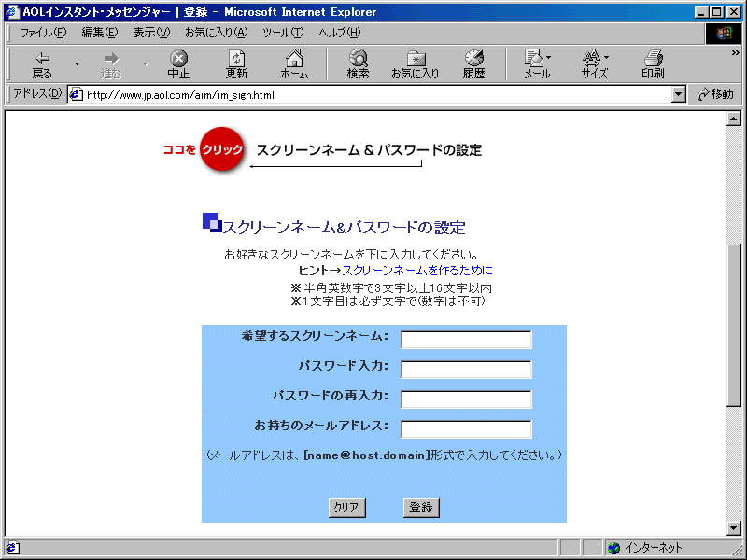Click the Windows logo throbber icon

tap(723, 34)
